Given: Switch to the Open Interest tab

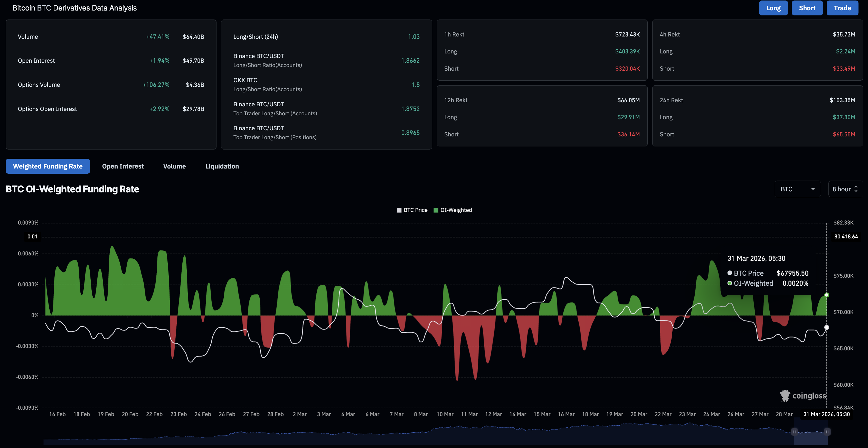Looking at the screenshot, I should pyautogui.click(x=123, y=166).
